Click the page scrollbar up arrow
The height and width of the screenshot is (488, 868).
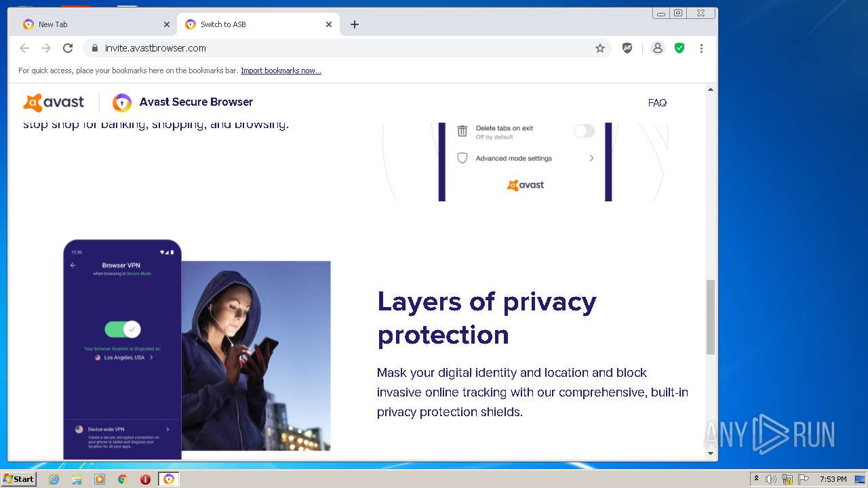pos(711,89)
